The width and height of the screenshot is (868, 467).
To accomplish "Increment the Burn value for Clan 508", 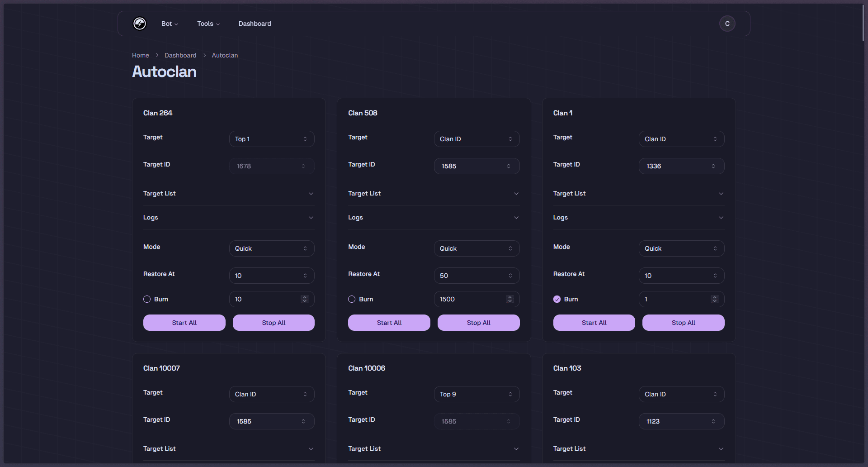I will click(510, 296).
